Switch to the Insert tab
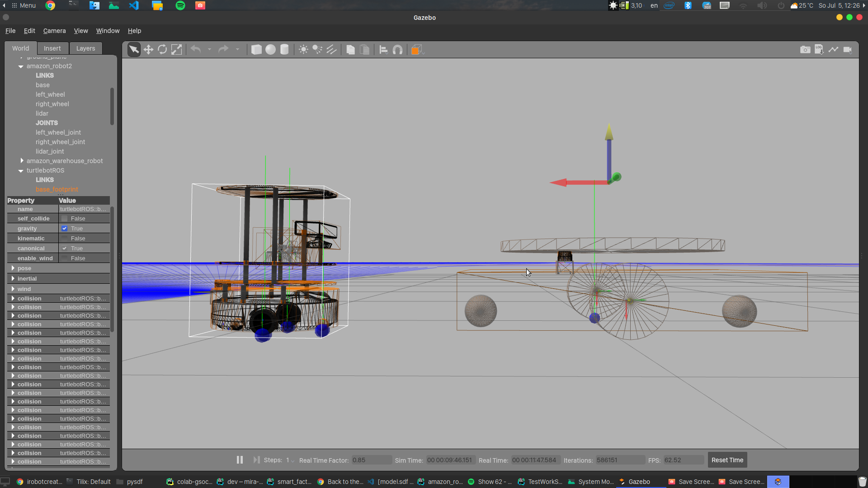The height and width of the screenshot is (488, 868). 52,48
